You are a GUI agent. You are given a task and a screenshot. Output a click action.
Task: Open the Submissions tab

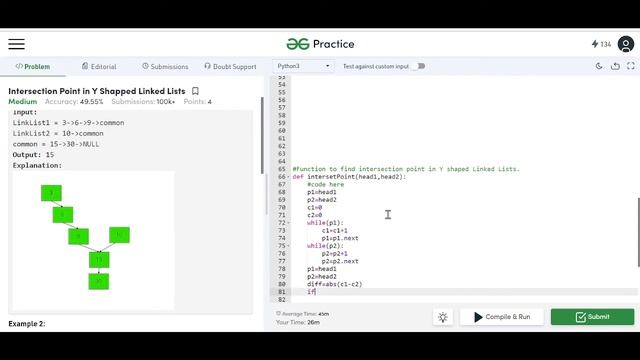coord(165,67)
